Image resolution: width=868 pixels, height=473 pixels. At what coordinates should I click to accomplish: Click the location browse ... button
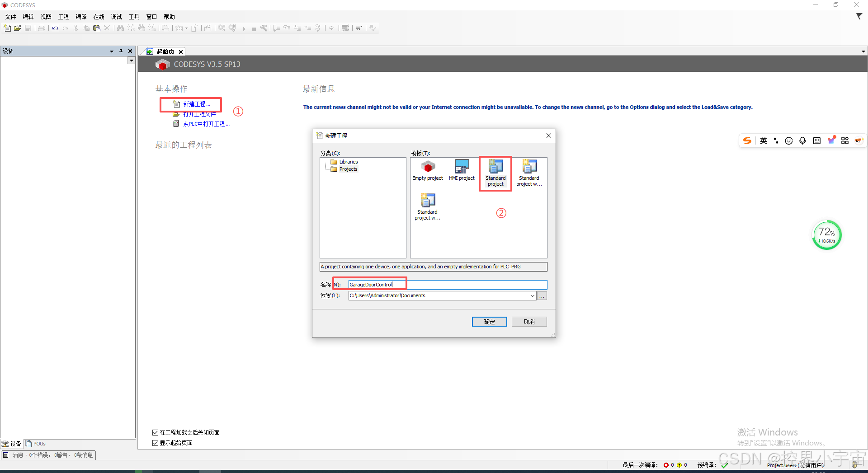click(x=542, y=295)
